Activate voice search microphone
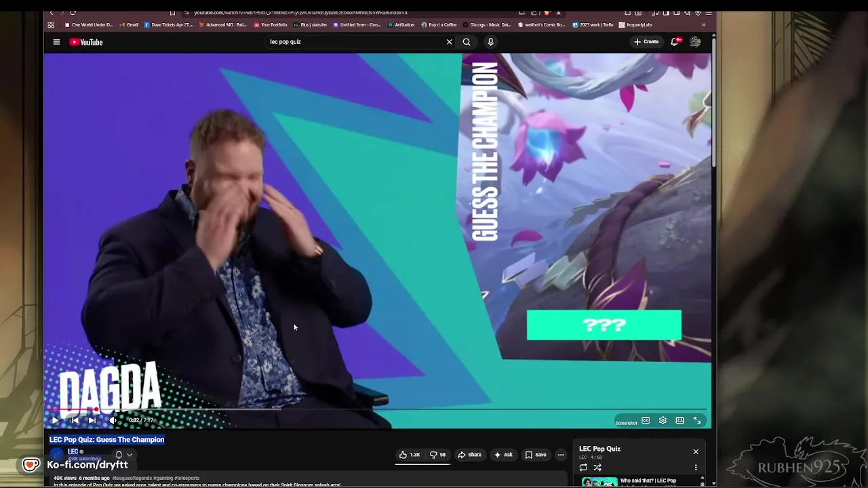Screen dimensions: 868x488 490,42
